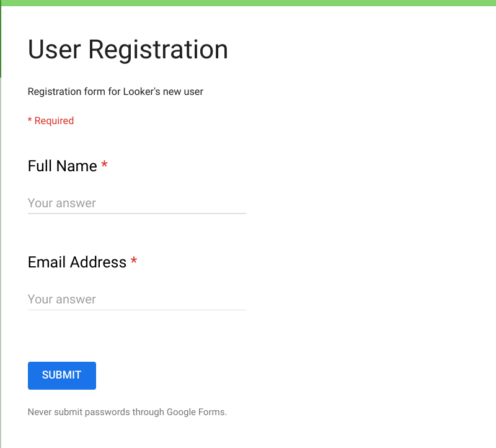Click the asterisk before the word "Required"
The image size is (496, 448).
30,120
